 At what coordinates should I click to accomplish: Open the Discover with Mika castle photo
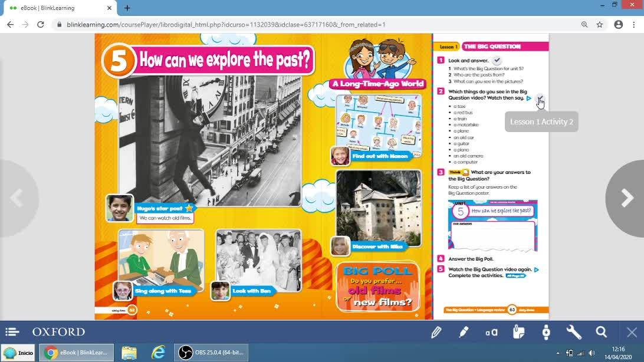pos(379,208)
